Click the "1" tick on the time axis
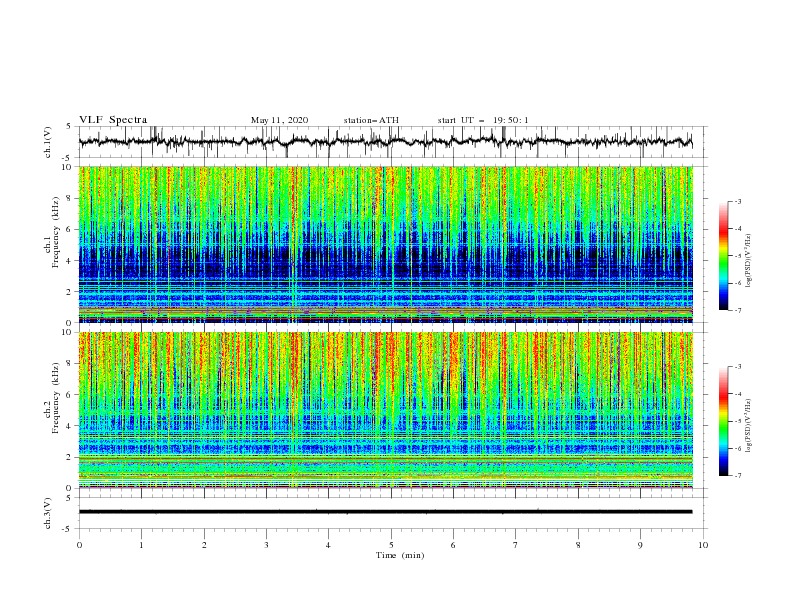Image resolution: width=792 pixels, height=612 pixels. (x=141, y=545)
